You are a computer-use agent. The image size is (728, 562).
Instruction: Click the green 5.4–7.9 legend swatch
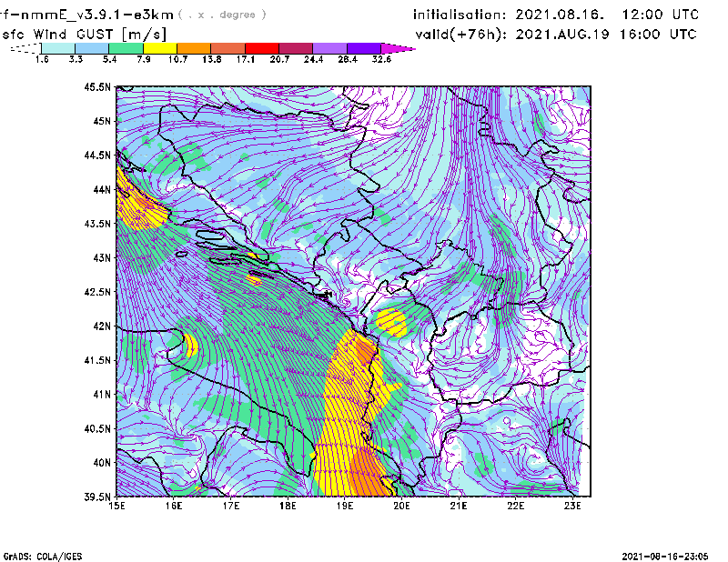pyautogui.click(x=126, y=48)
